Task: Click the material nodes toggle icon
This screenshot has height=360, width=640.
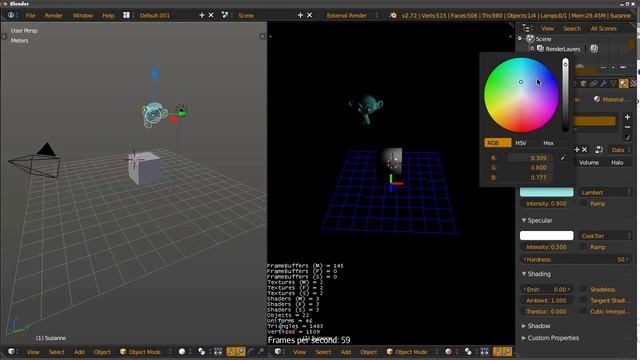Action: [599, 150]
